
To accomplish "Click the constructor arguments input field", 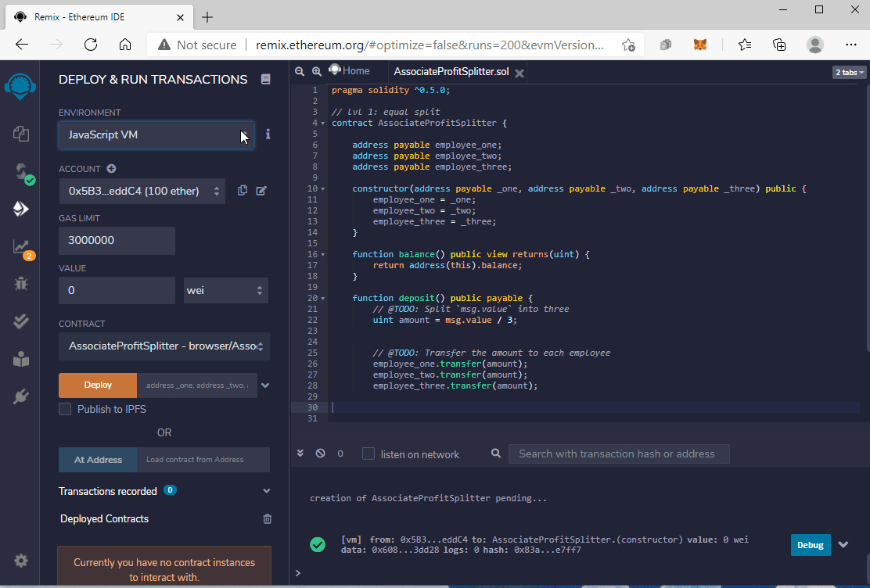I will point(197,385).
